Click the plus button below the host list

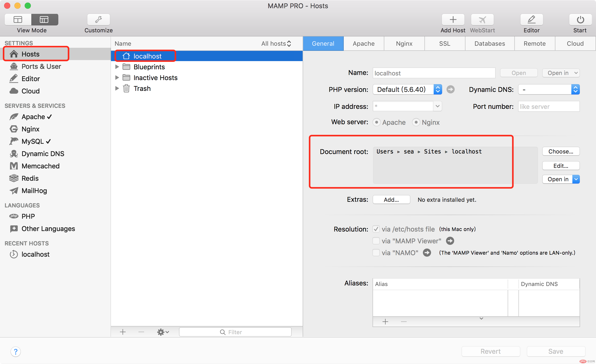pos(123,332)
